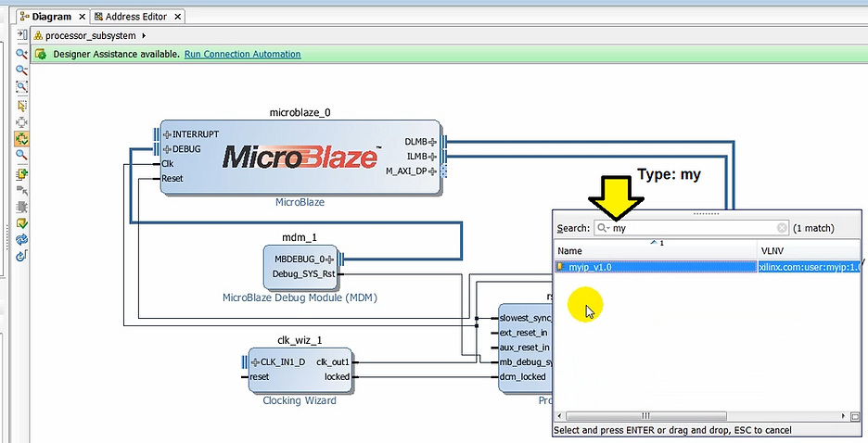This screenshot has height=443, width=868.
Task: Click the horizontal scrollbar in IP catalog popup
Action: [705, 416]
